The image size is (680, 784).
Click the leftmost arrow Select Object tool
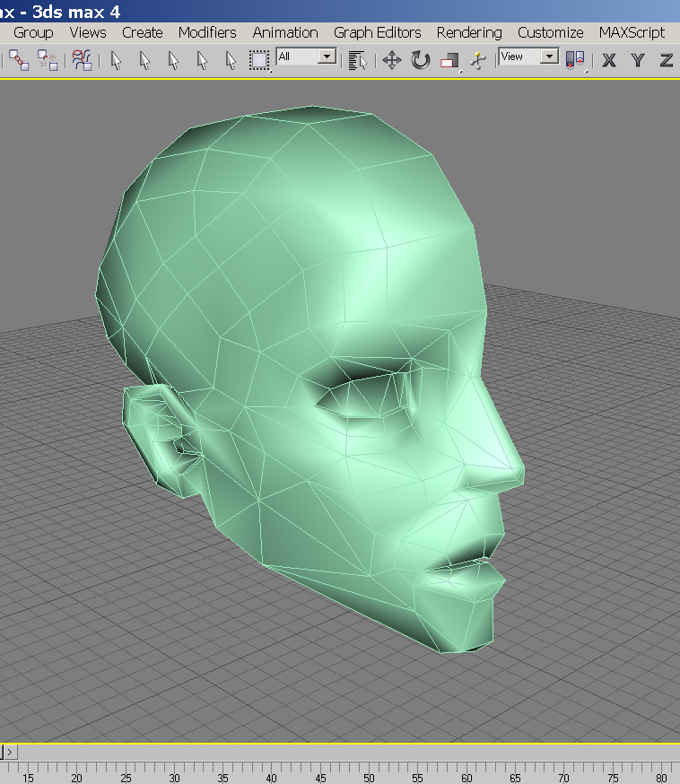116,60
